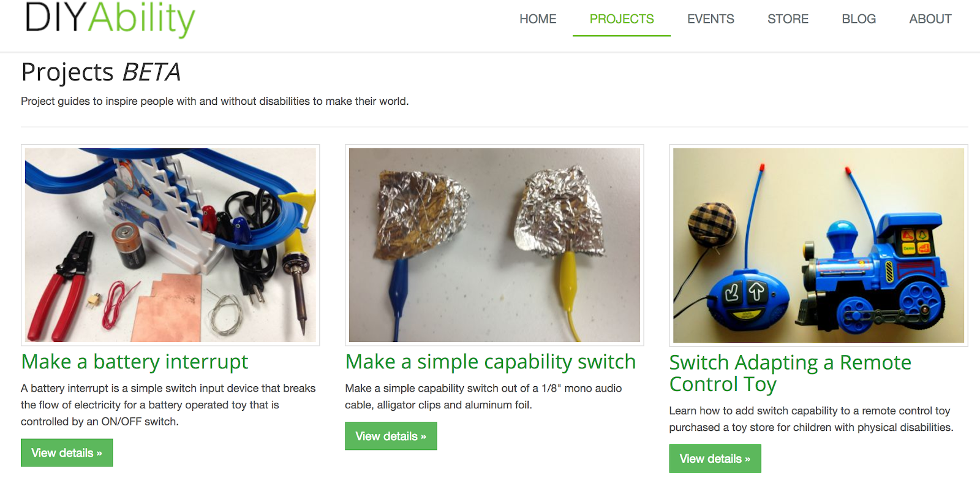
Task: Open the ABOUT page
Action: 930,19
